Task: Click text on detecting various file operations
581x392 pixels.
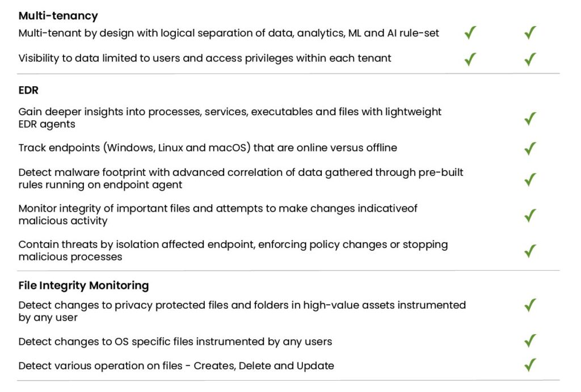Action: (176, 366)
